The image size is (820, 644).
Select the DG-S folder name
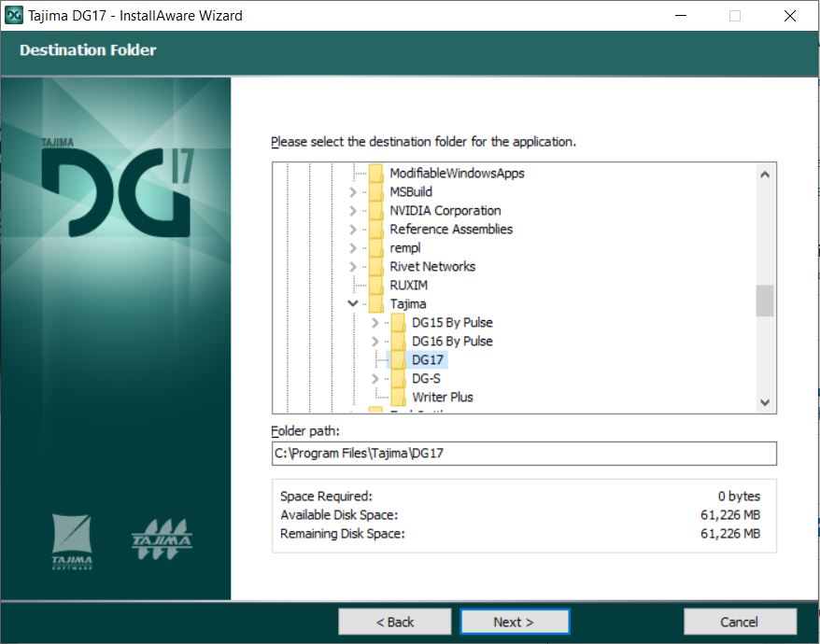pos(426,378)
